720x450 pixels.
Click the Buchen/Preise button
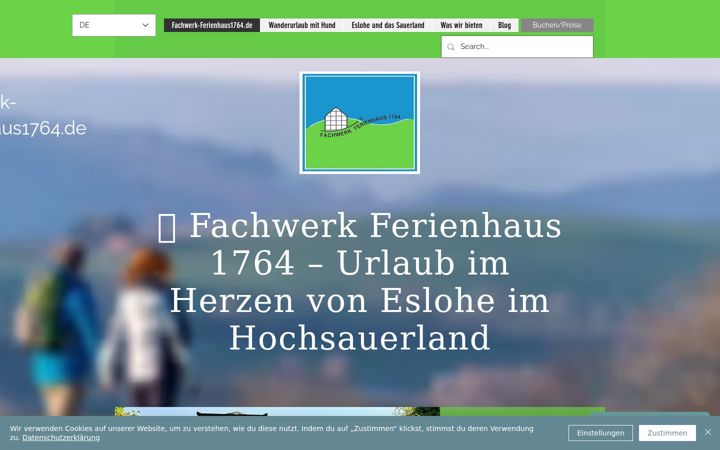pos(557,25)
